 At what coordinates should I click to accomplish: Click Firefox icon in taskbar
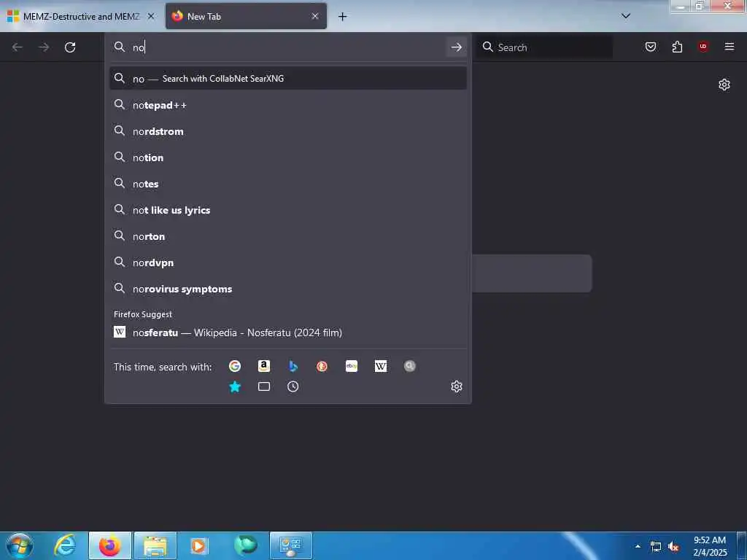[x=110, y=545]
